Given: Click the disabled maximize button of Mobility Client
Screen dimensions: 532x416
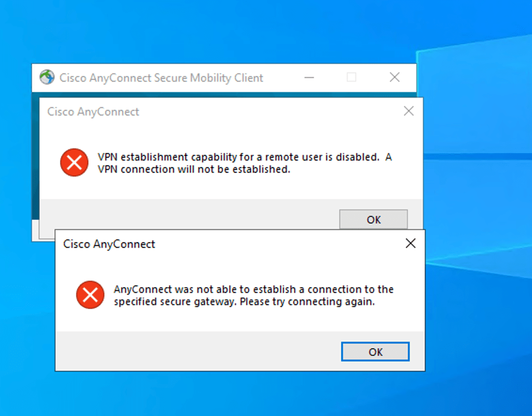Looking at the screenshot, I should coord(352,77).
